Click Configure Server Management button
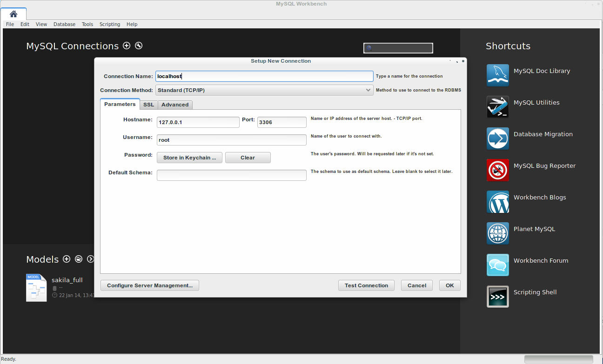Image resolution: width=603 pixels, height=364 pixels. tap(150, 285)
